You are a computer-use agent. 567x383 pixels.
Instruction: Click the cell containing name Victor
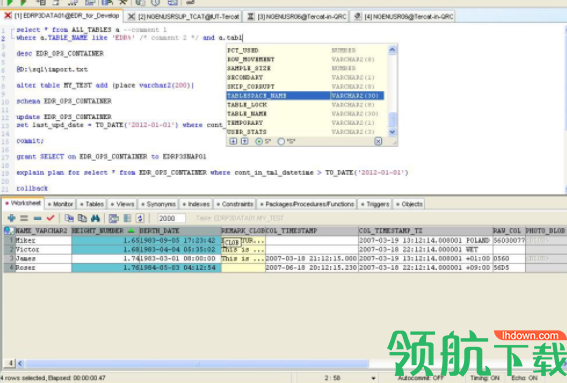point(43,250)
